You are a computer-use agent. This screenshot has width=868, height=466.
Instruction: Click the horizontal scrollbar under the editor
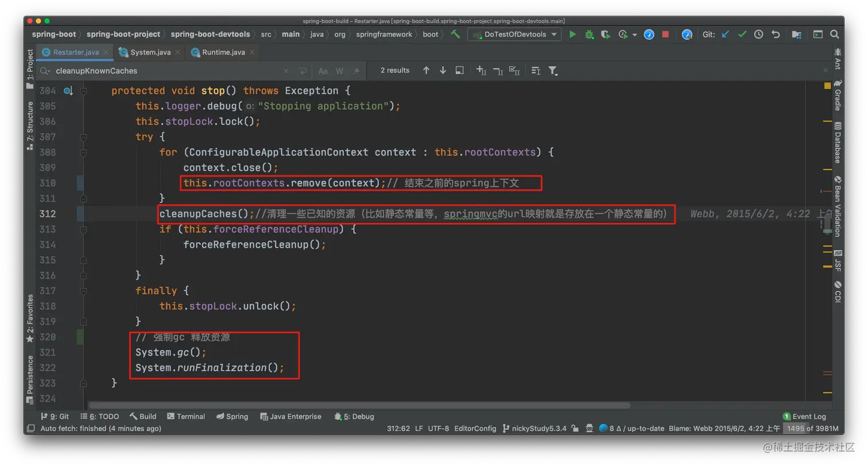[359, 405]
